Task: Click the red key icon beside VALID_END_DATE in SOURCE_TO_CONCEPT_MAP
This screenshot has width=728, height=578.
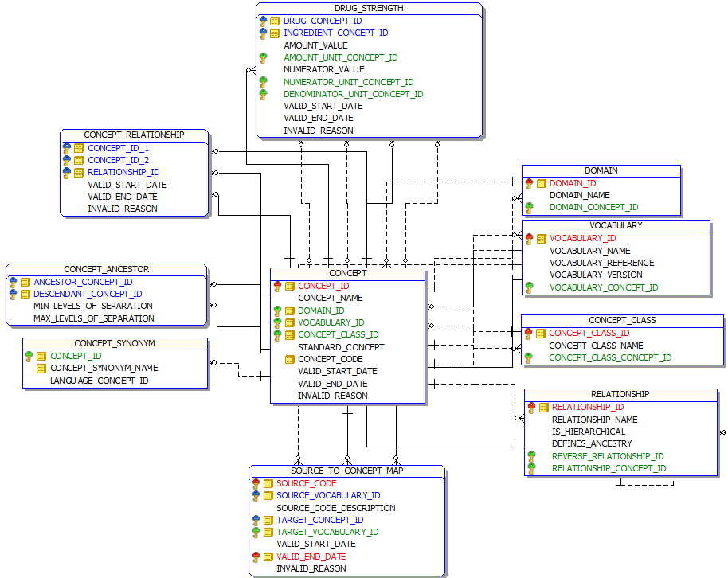Action: (256, 557)
